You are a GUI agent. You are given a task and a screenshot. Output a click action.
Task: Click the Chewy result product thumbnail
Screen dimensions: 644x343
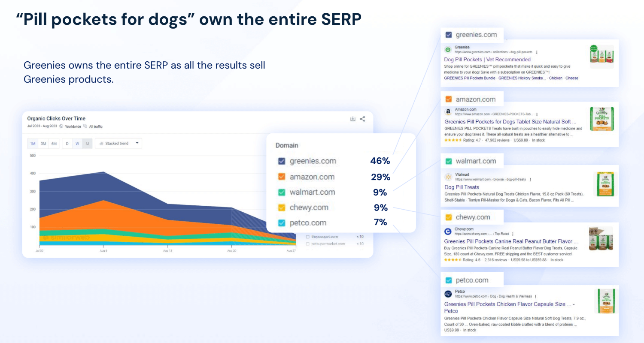click(601, 238)
